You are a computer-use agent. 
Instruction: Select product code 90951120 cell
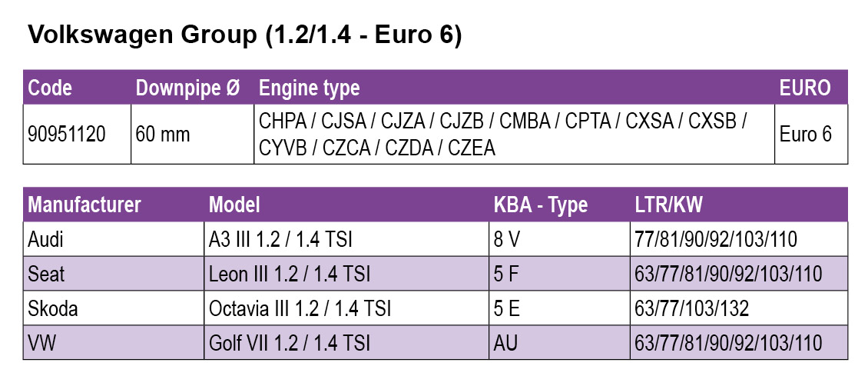66,135
